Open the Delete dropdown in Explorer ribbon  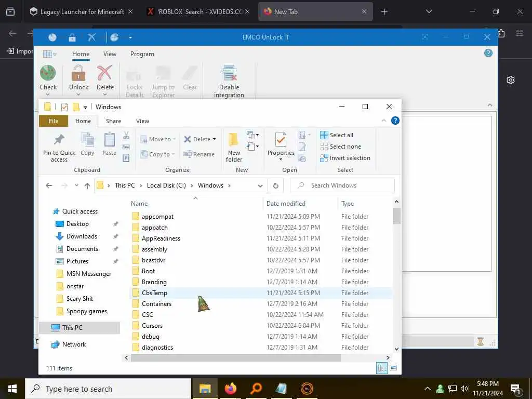[x=214, y=139]
